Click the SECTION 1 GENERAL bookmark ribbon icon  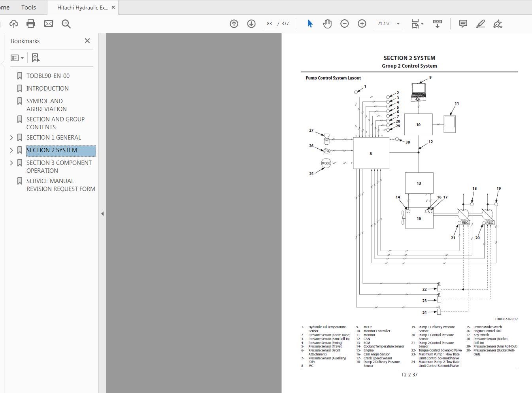pos(20,138)
